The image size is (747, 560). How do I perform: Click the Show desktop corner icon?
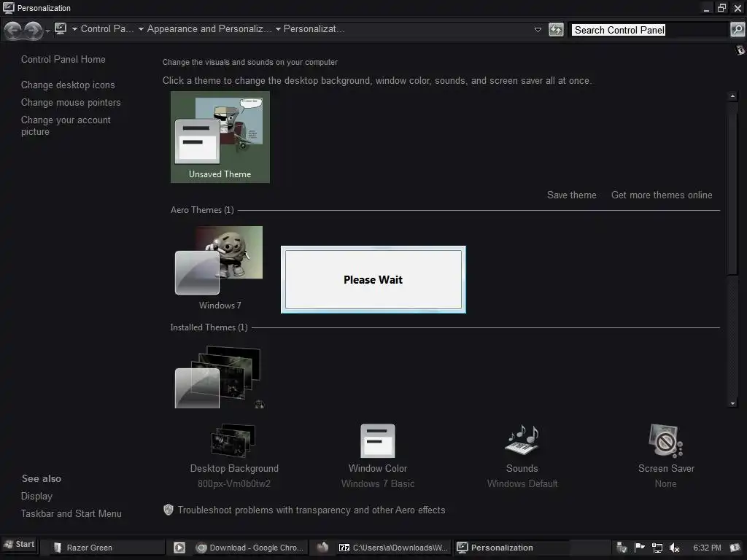(736, 548)
